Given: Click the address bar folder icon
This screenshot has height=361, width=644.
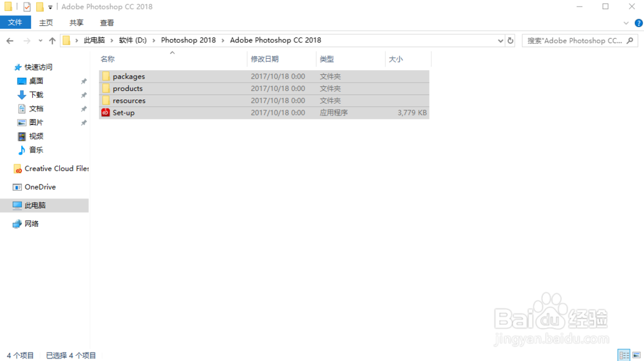Looking at the screenshot, I should tap(66, 41).
